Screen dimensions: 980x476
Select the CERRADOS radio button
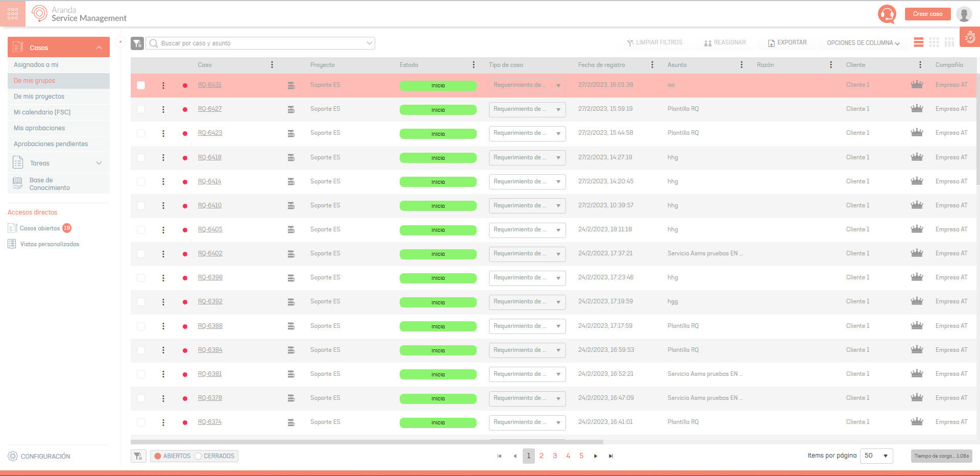pos(198,456)
